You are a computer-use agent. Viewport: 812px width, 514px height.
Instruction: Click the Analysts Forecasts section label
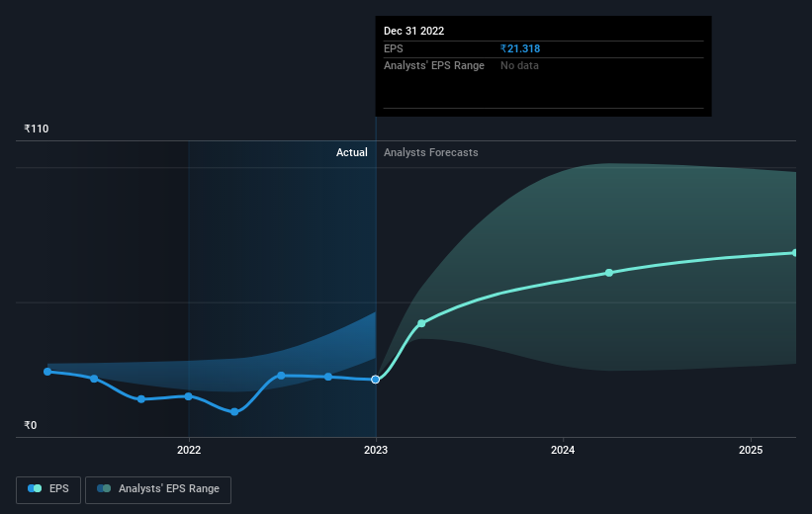click(x=431, y=152)
